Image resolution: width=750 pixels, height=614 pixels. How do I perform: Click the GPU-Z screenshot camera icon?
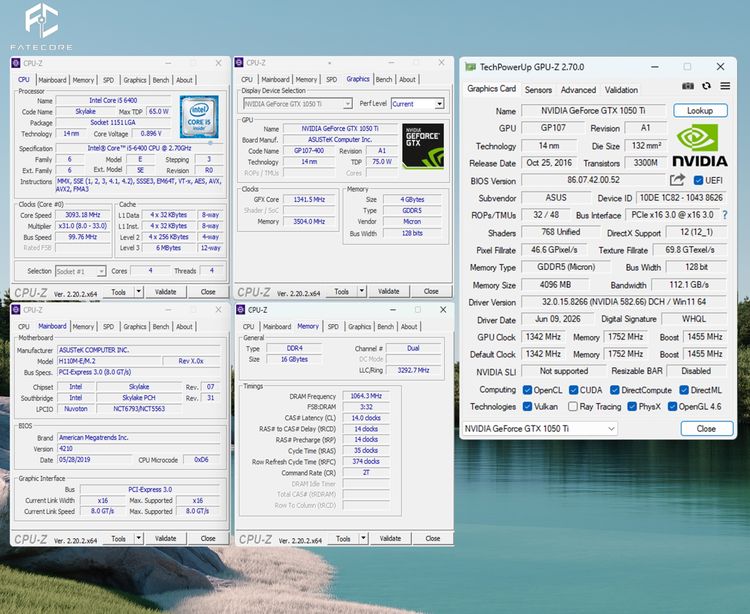tap(687, 86)
